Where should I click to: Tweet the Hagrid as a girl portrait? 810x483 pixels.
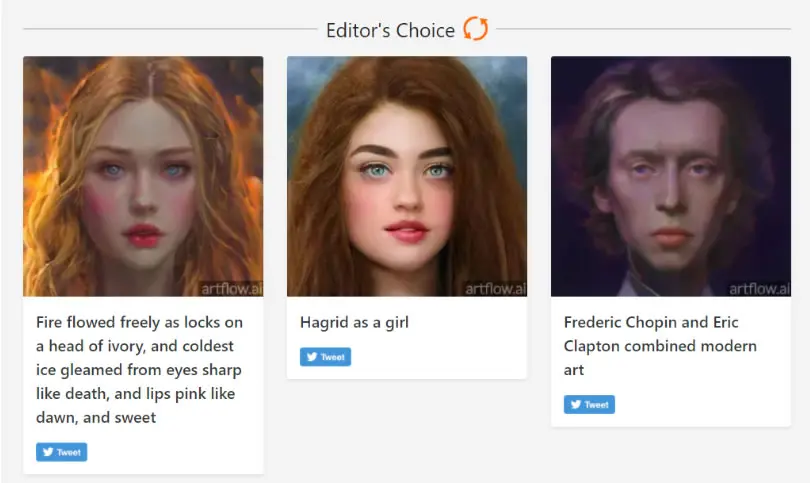click(x=325, y=357)
